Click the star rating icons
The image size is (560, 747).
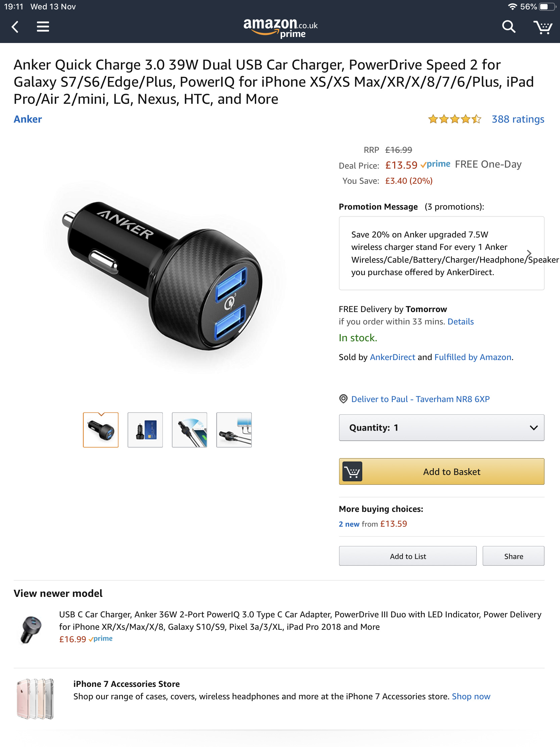454,119
